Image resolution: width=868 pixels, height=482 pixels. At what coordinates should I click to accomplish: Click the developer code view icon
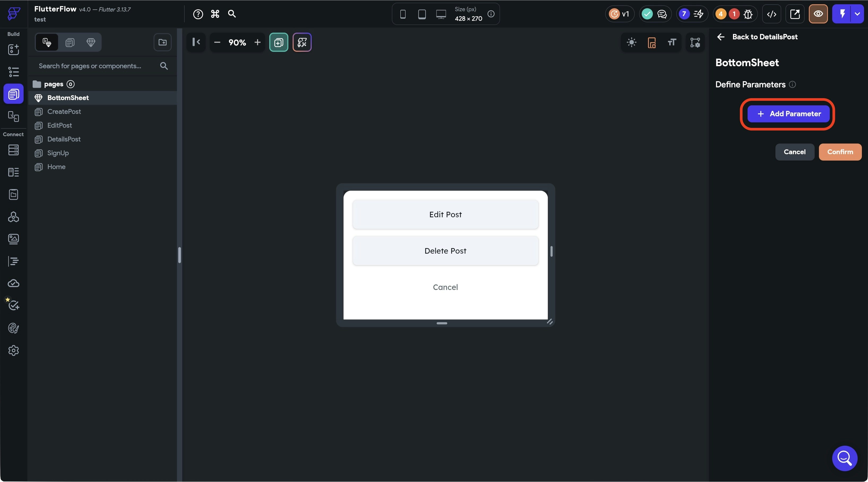[x=772, y=14]
